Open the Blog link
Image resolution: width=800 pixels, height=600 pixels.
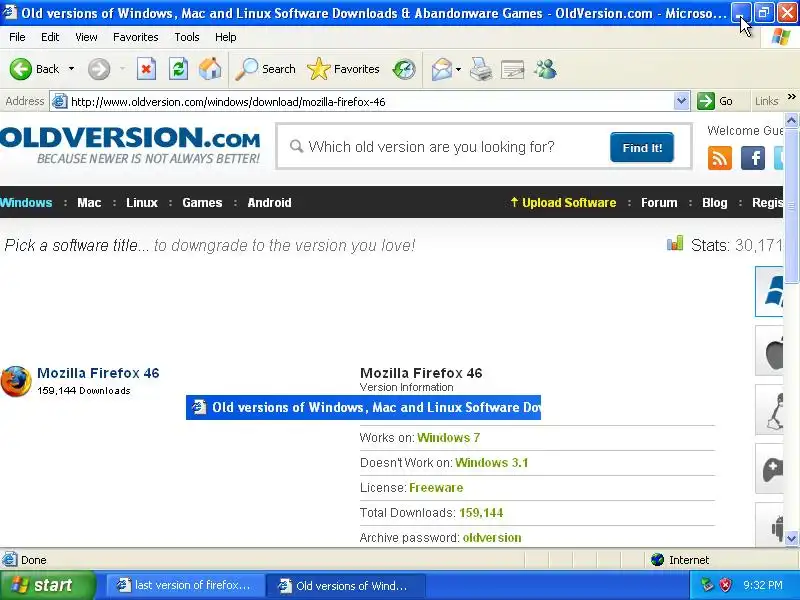tap(714, 203)
